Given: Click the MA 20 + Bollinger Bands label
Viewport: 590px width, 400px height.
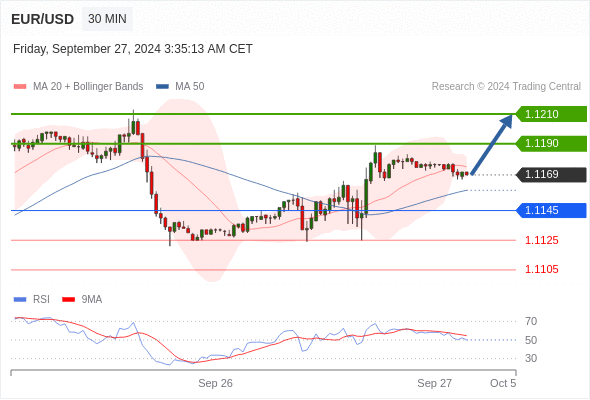Looking at the screenshot, I should 88,87.
